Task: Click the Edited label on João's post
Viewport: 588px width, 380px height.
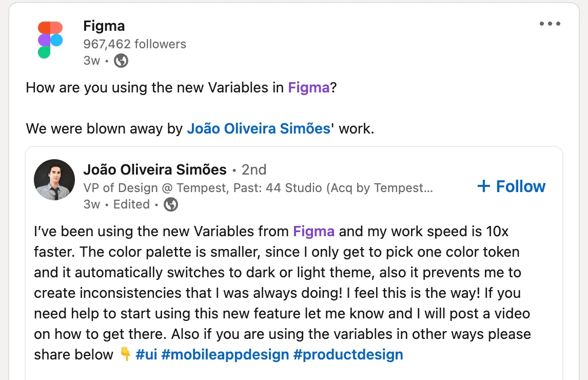Action: pos(131,204)
